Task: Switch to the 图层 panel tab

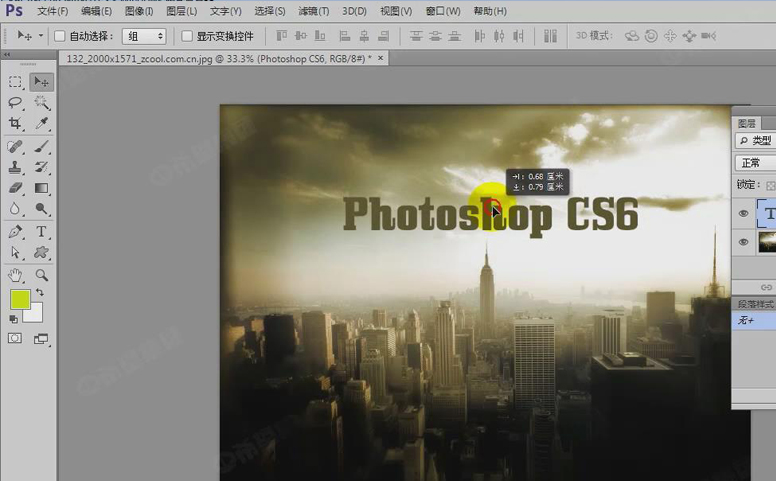Action: tap(747, 123)
